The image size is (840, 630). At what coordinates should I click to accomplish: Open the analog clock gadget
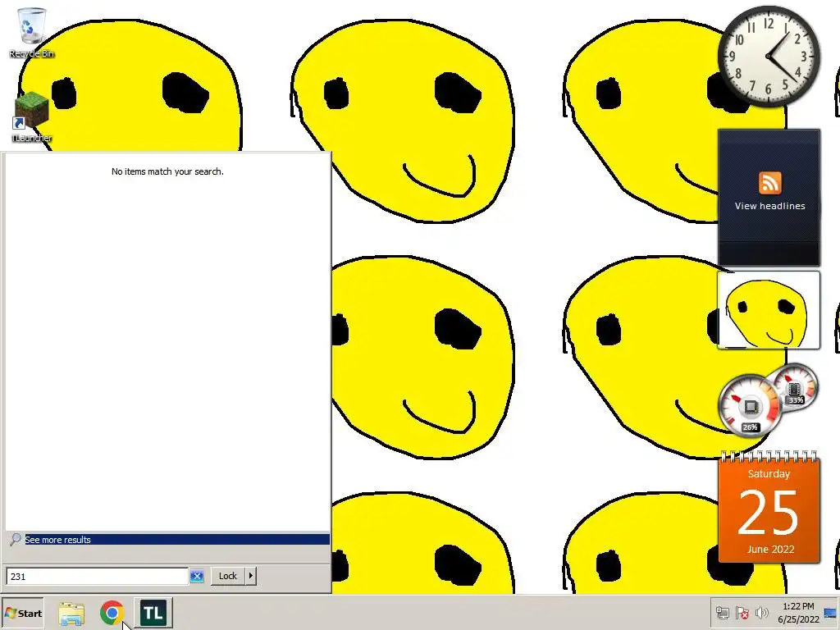click(x=769, y=57)
